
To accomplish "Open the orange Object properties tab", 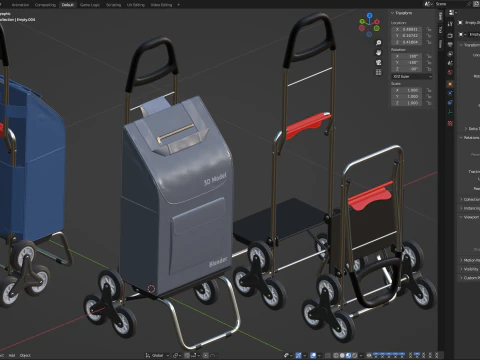I will [450, 84].
